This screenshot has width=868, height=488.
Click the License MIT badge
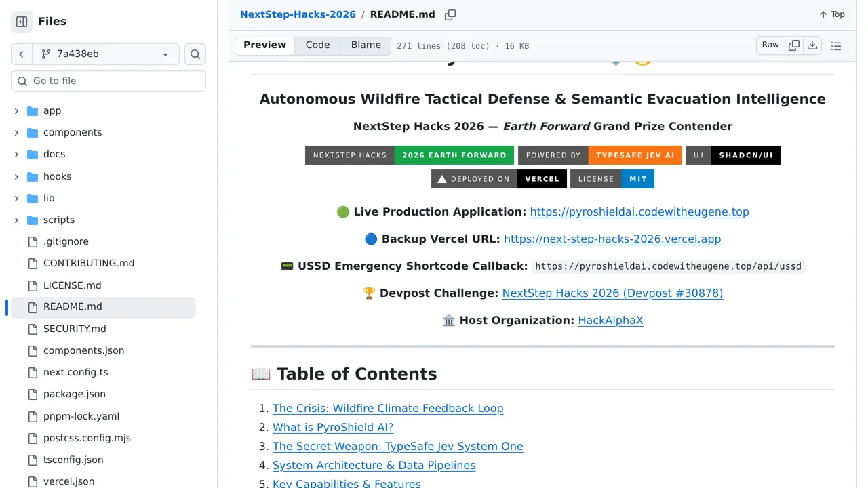pyautogui.click(x=612, y=179)
